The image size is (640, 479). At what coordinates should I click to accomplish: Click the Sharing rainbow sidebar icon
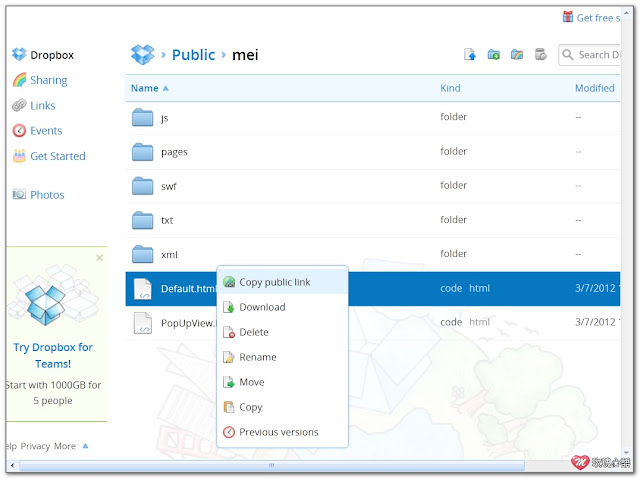click(19, 80)
